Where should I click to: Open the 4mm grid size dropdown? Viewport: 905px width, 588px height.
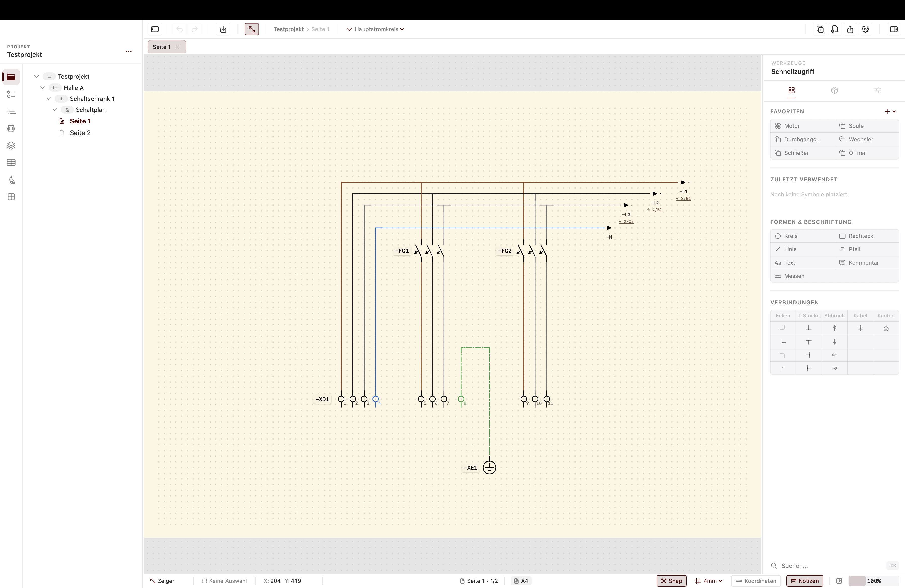pyautogui.click(x=708, y=581)
